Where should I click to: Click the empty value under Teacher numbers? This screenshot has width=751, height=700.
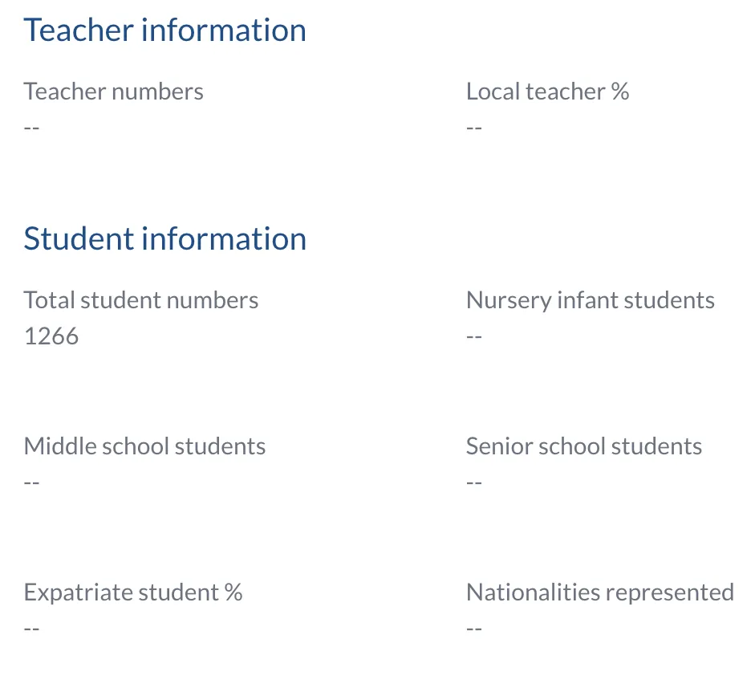click(31, 128)
